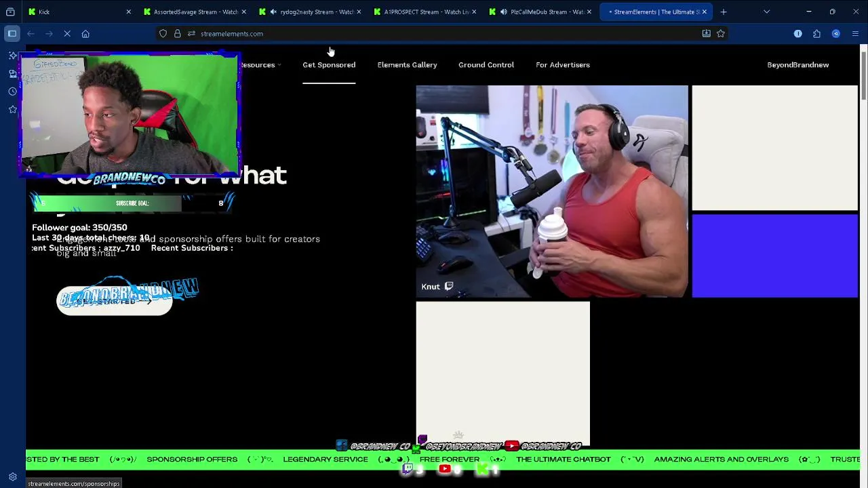
Task: Open Bookmarks sidebar star icon
Action: tap(12, 109)
